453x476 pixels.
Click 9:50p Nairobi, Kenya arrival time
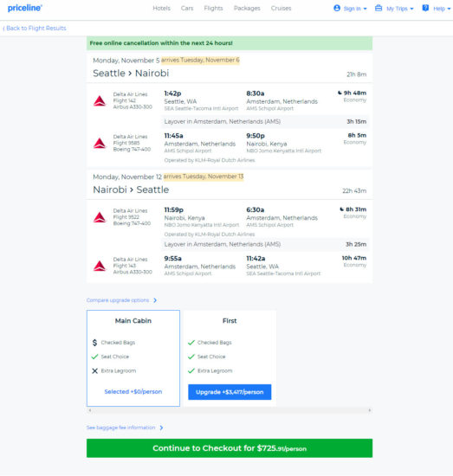(x=256, y=135)
